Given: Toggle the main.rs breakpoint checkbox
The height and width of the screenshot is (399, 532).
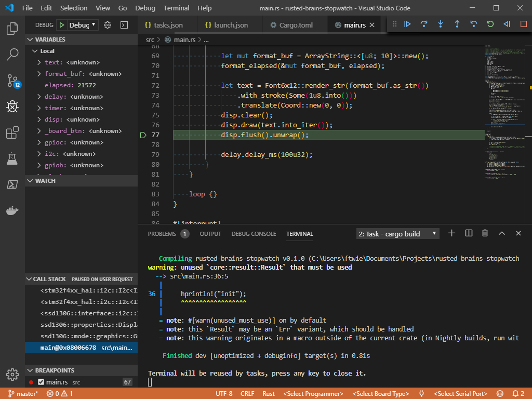Looking at the screenshot, I should coord(41,382).
